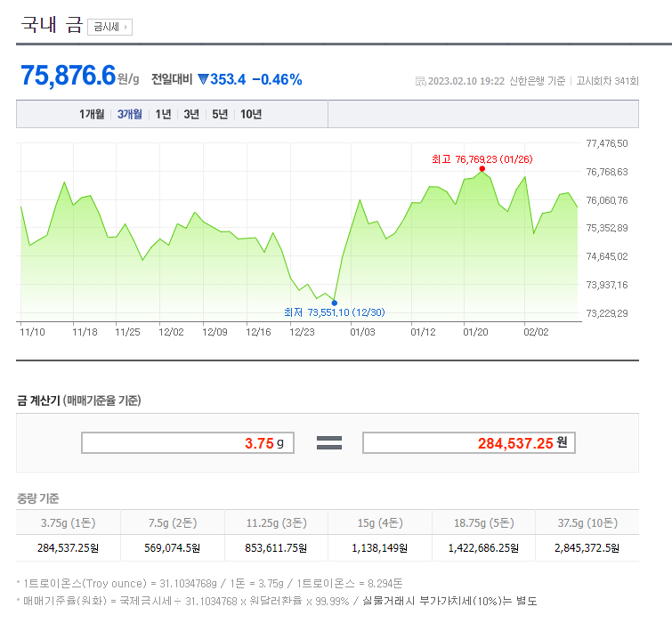Click the 02/02 date axis label
This screenshot has width=672, height=623.
click(536, 332)
